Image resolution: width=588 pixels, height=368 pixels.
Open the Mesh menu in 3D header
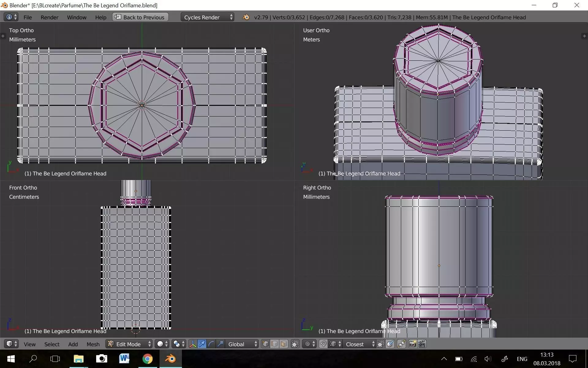pos(93,344)
